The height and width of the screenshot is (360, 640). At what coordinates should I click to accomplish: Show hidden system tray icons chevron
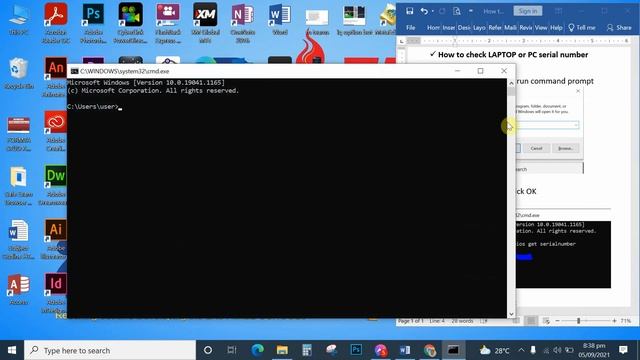[x=521, y=350]
